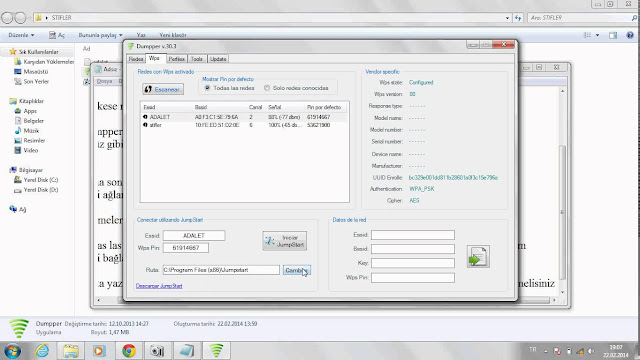Click 'Yeni klasör' in Explorer toolbar
640x360 pixels.
(x=173, y=35)
